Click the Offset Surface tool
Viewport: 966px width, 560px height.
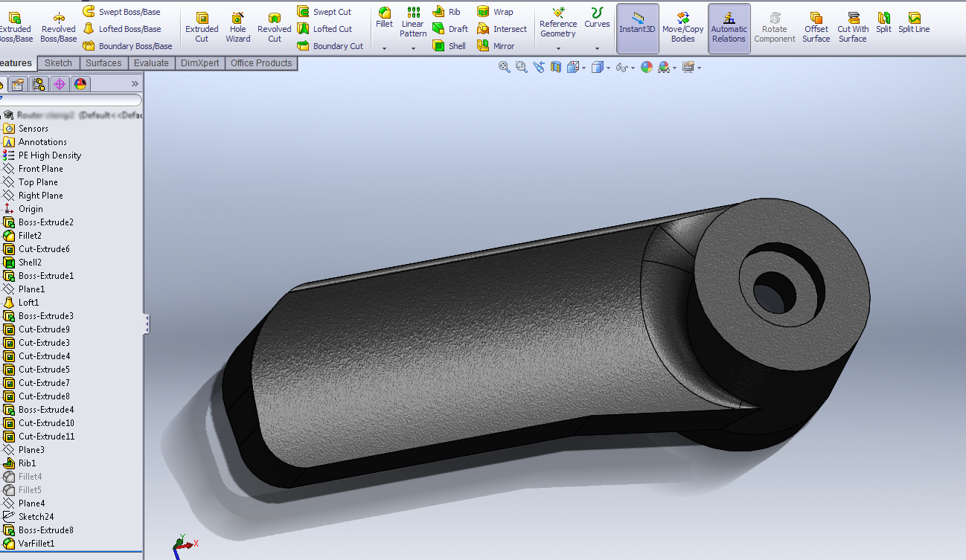(x=816, y=28)
